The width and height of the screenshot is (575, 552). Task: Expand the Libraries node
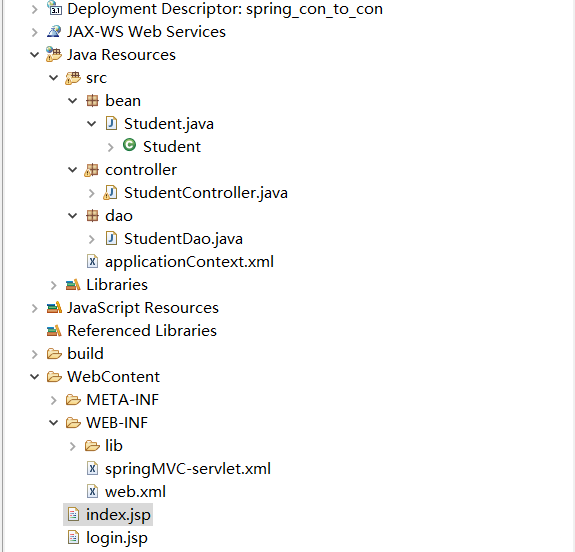pos(54,285)
